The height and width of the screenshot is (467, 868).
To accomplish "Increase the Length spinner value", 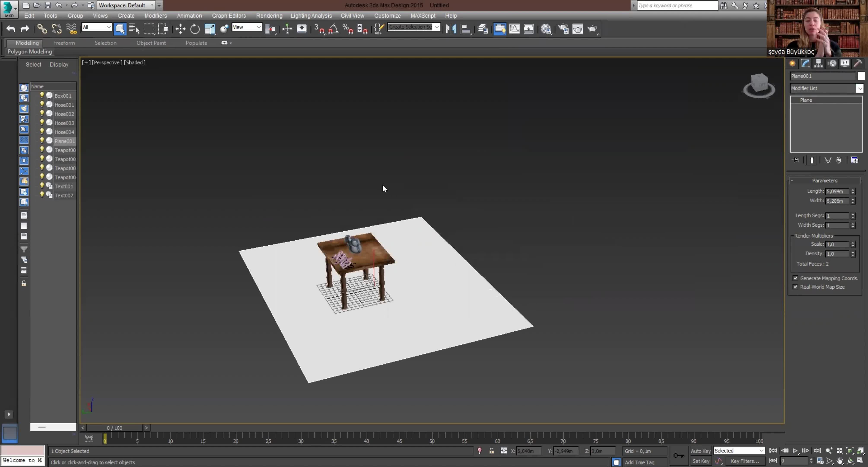I will (853, 189).
